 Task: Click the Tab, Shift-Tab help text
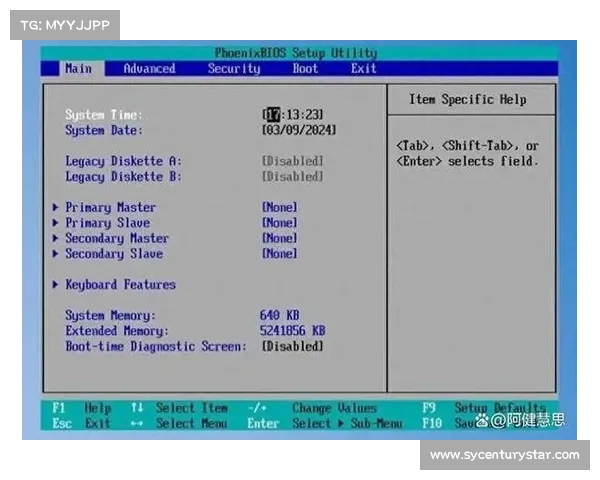(468, 153)
